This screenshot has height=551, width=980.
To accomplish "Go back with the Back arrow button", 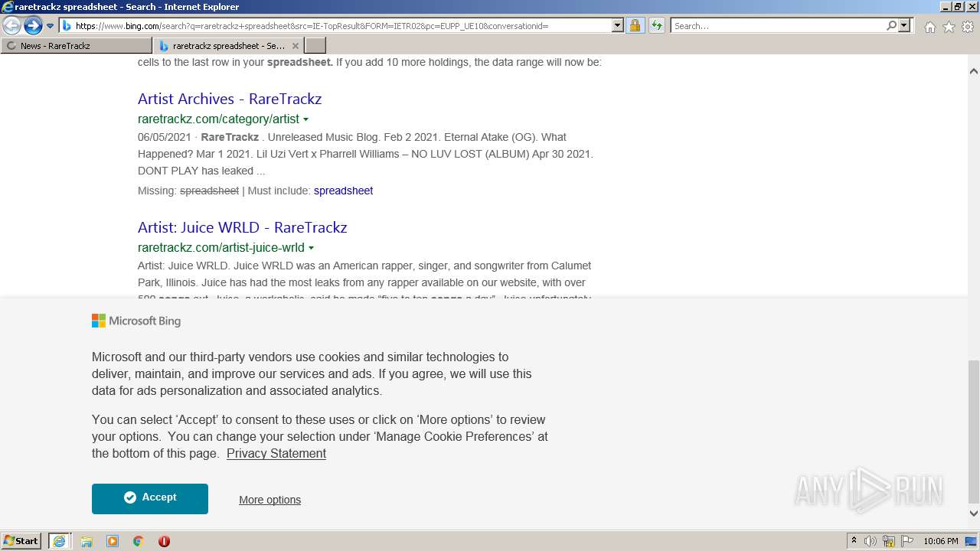I will tap(11, 26).
